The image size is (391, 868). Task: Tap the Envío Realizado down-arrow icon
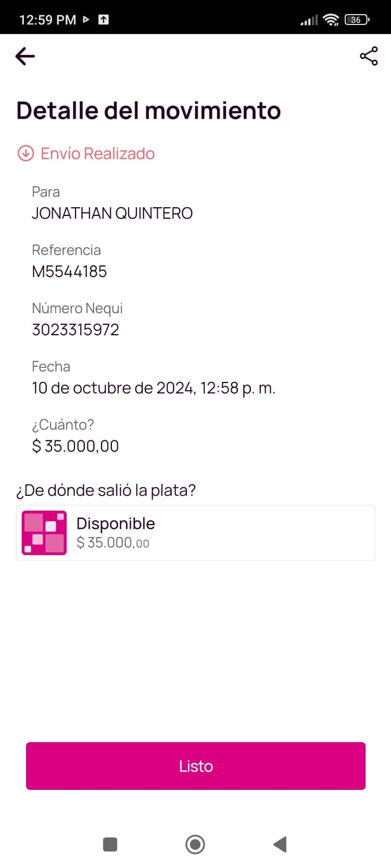pos(26,154)
